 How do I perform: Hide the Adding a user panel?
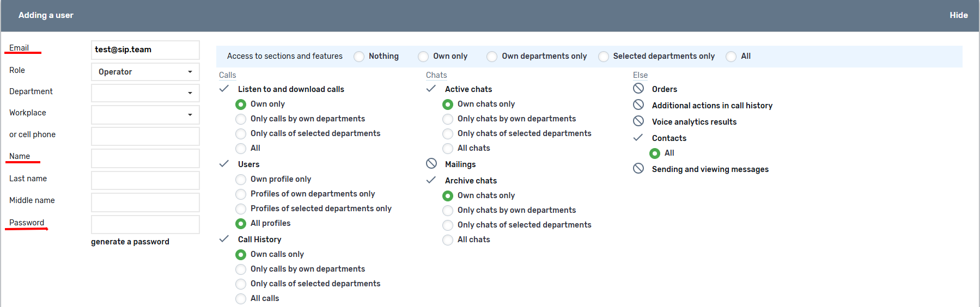(958, 15)
